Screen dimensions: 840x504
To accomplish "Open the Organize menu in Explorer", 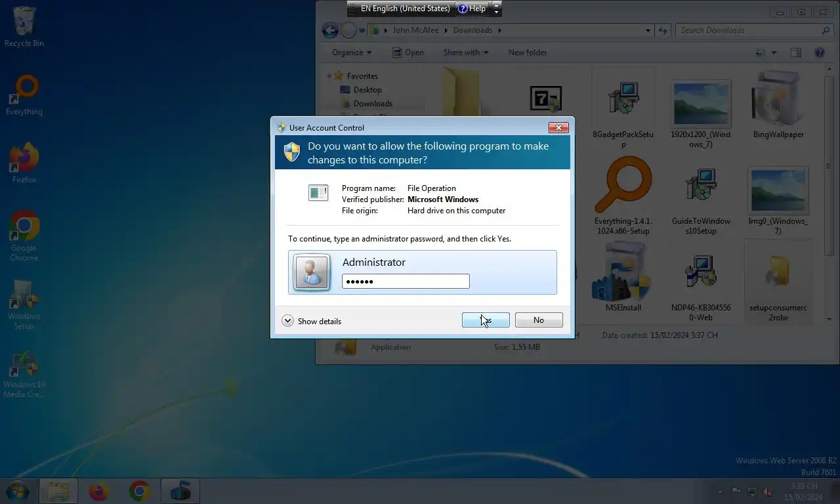I will (352, 52).
